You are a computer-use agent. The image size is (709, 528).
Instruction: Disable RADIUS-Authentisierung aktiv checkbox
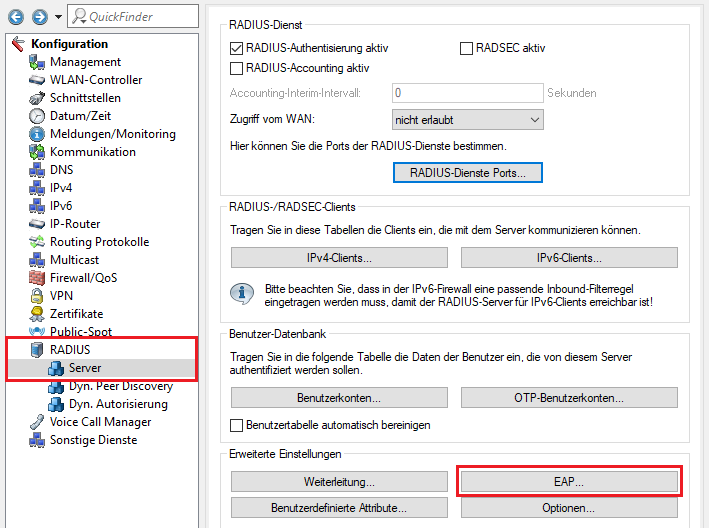pyautogui.click(x=236, y=48)
